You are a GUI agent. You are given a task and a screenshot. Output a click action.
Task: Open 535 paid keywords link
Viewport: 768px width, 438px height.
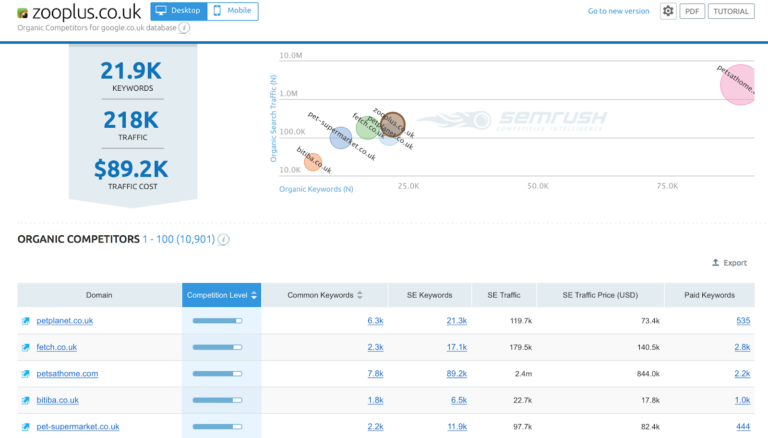[x=743, y=321]
